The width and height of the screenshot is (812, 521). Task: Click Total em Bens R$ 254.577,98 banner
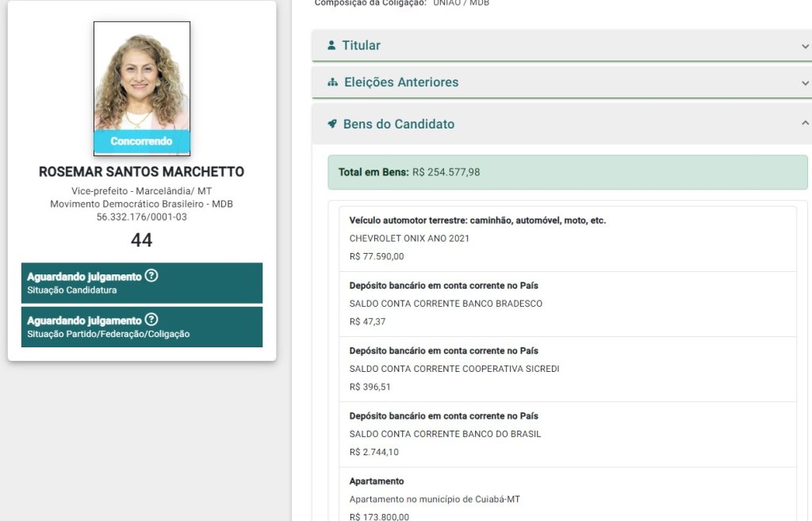568,172
